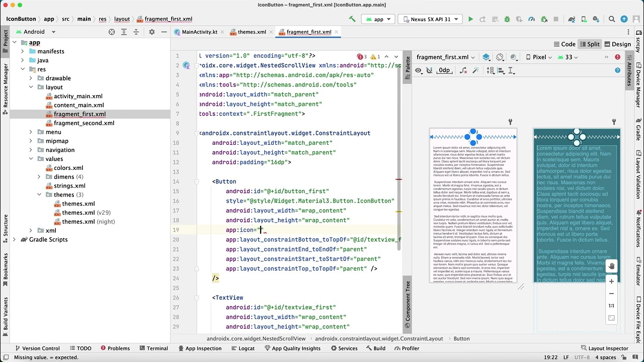Enable the pan hand tool in design view
Viewport: 644px width, 362px height.
(611, 266)
